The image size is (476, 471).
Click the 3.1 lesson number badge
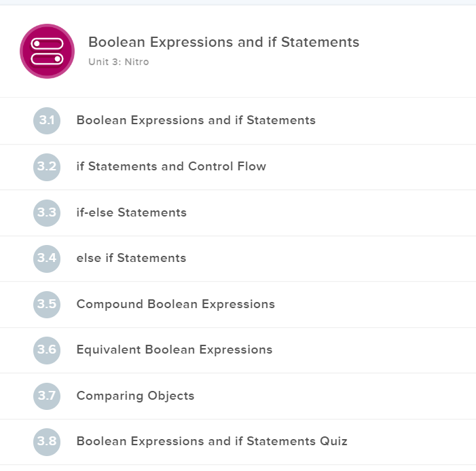point(47,121)
